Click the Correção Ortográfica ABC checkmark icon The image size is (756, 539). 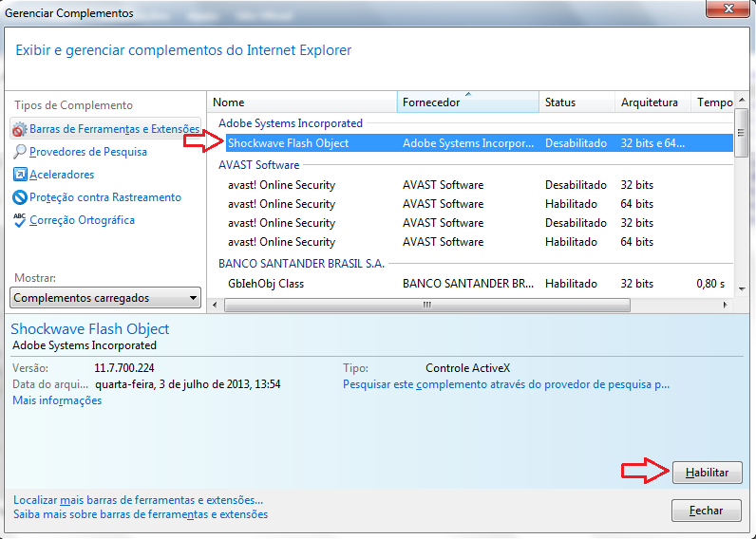point(19,220)
